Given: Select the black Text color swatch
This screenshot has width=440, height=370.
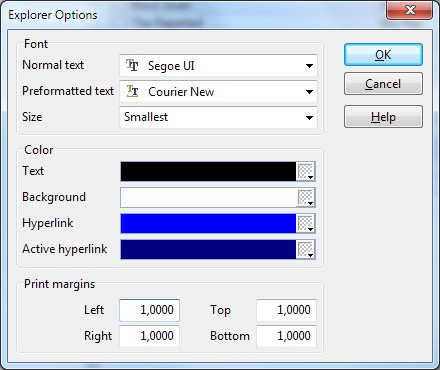Looking at the screenshot, I should click(208, 171).
